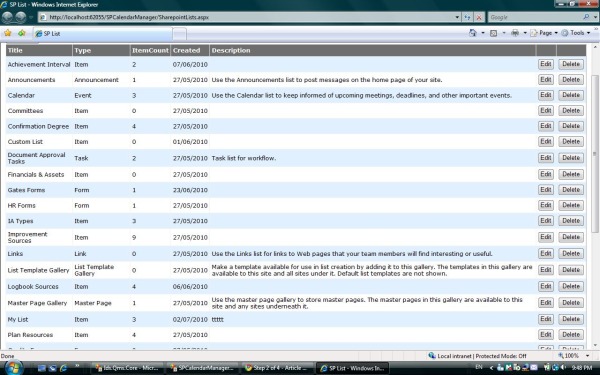The image size is (600, 375).
Task: Expand the address bar history dropdown
Action: 457,17
